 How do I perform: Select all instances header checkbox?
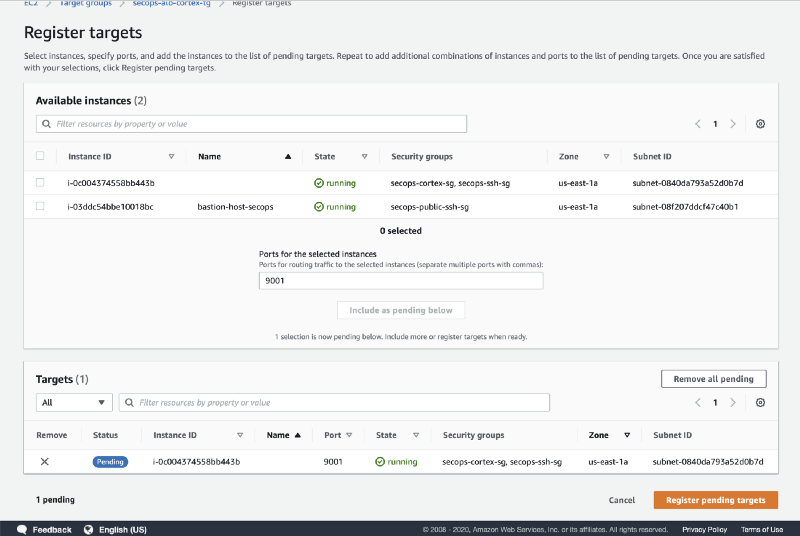pos(40,156)
